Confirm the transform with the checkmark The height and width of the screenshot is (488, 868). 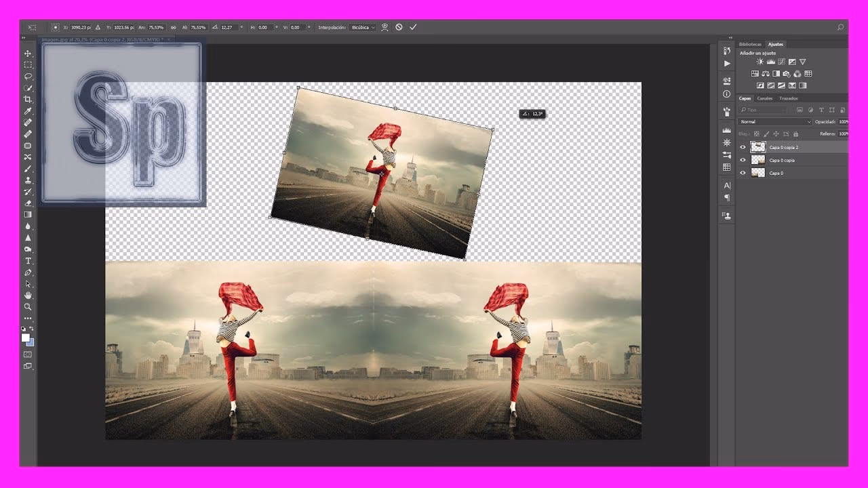414,27
